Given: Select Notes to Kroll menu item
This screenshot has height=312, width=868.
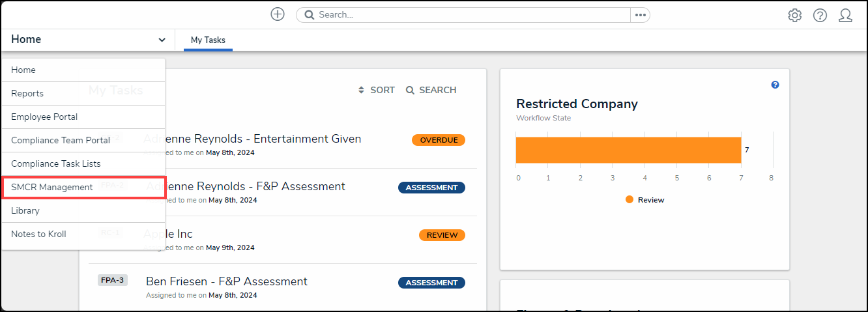Looking at the screenshot, I should pyautogui.click(x=38, y=234).
